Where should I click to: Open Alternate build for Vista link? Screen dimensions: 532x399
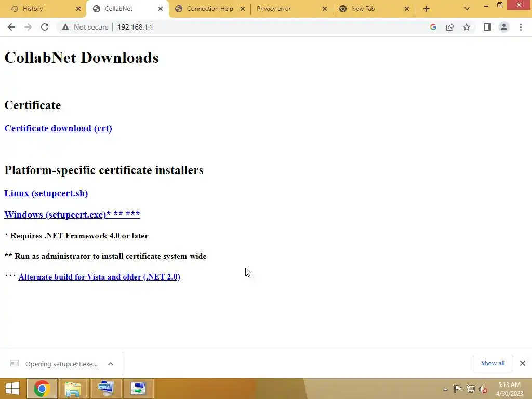point(99,277)
